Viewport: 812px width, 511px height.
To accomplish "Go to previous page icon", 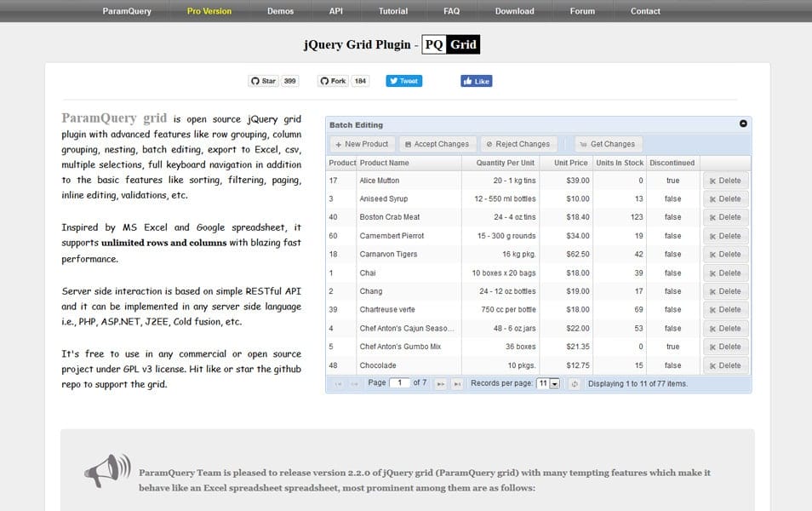I will point(354,383).
